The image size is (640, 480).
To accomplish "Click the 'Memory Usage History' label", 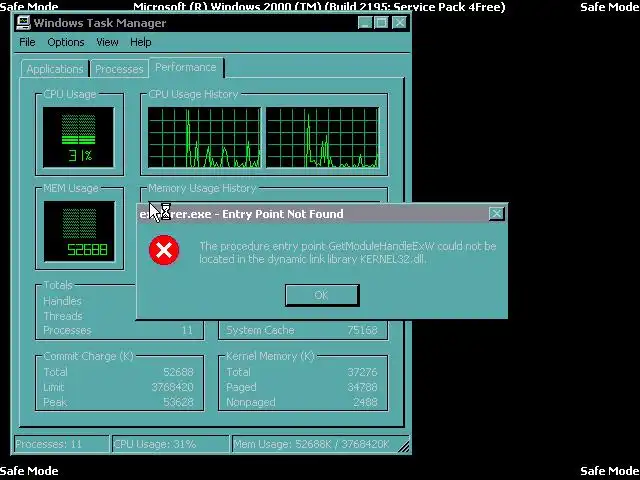I will [202, 188].
